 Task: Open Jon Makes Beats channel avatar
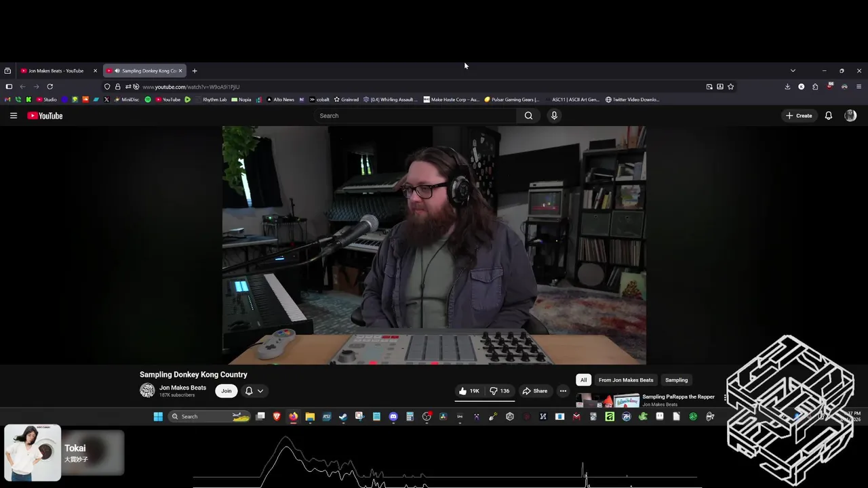pos(147,391)
